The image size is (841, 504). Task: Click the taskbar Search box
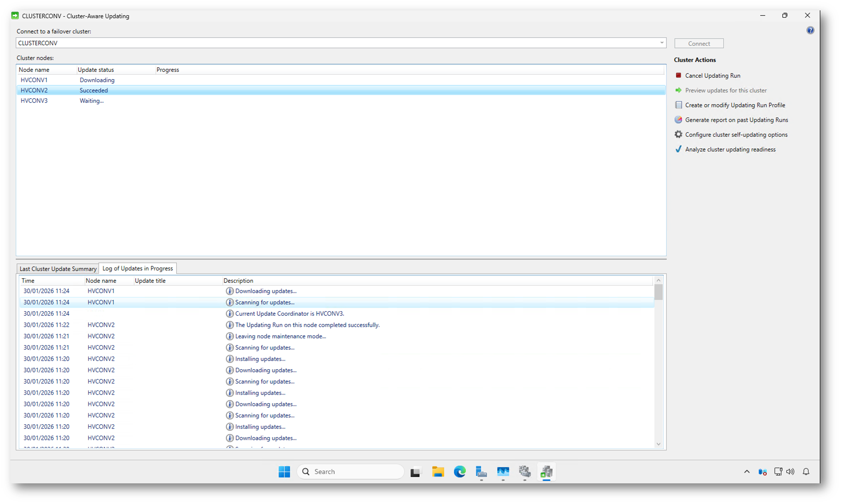(x=350, y=472)
